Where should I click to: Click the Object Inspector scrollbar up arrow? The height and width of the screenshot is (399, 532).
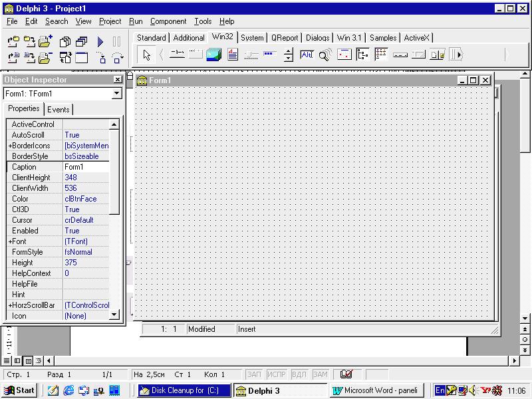point(114,124)
